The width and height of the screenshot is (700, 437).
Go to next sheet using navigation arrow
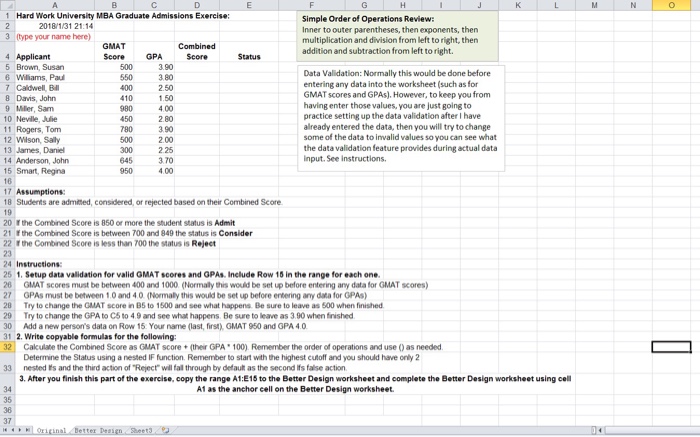[21, 430]
